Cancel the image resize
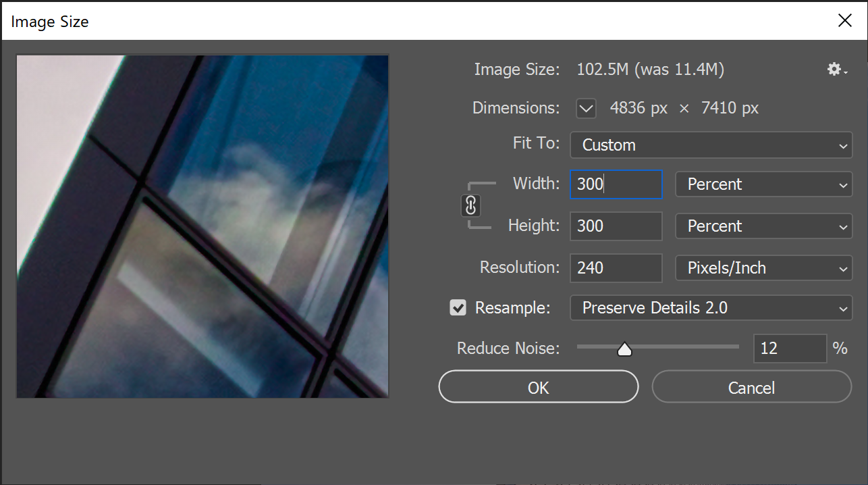Image resolution: width=868 pixels, height=485 pixels. [751, 388]
